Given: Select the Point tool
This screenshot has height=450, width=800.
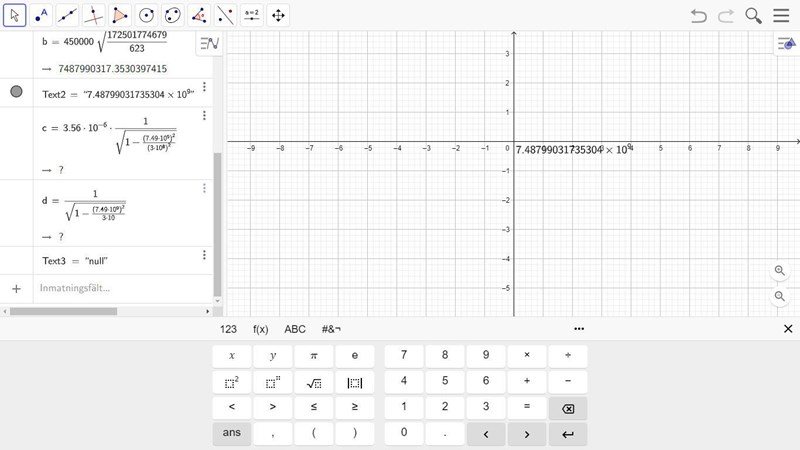Looking at the screenshot, I should click(41, 15).
